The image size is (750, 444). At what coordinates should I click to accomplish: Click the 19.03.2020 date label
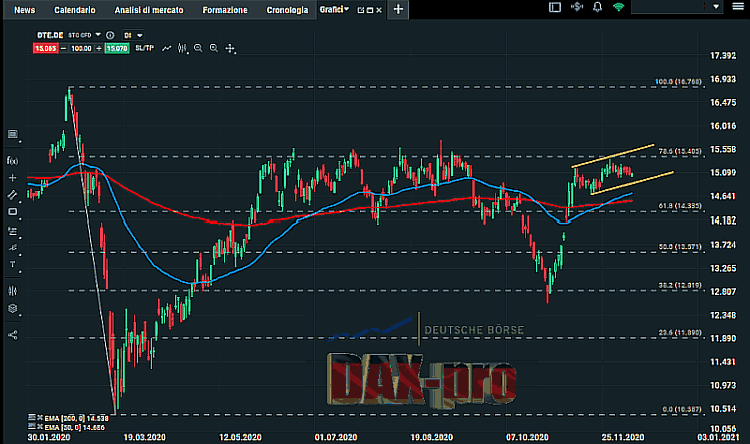coord(144,437)
